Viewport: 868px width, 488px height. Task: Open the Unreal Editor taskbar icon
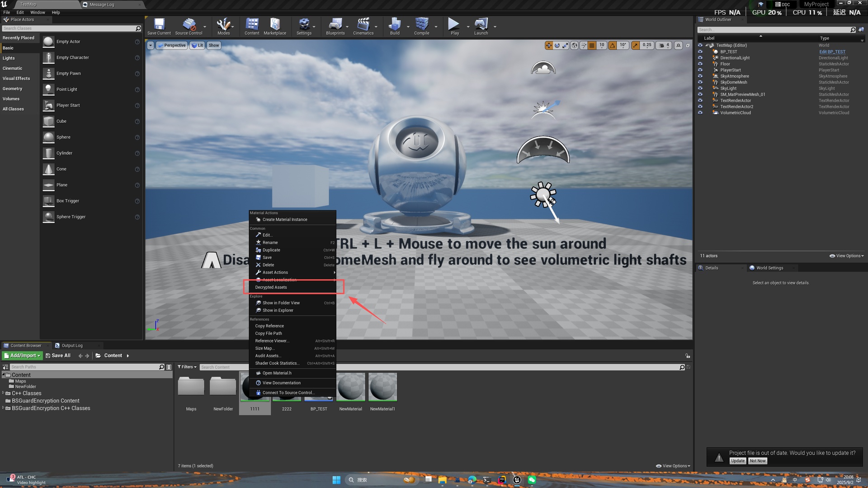pyautogui.click(x=517, y=480)
